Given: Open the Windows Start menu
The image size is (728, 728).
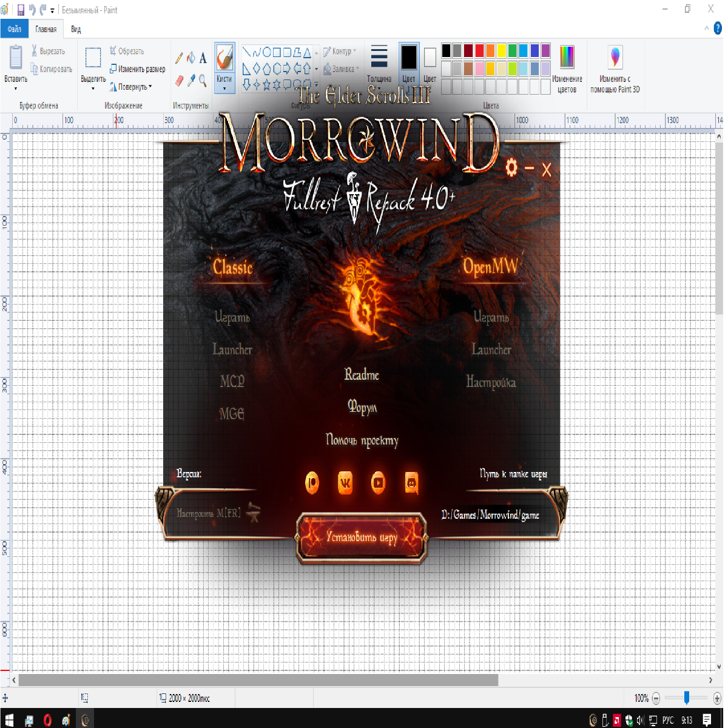Looking at the screenshot, I should (x=9, y=720).
